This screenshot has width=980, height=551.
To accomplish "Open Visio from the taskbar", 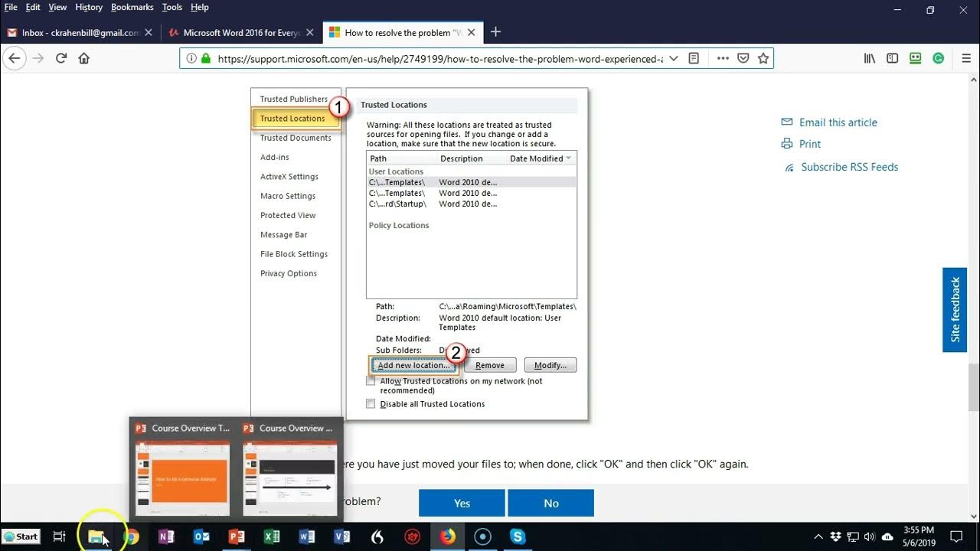I will (342, 536).
